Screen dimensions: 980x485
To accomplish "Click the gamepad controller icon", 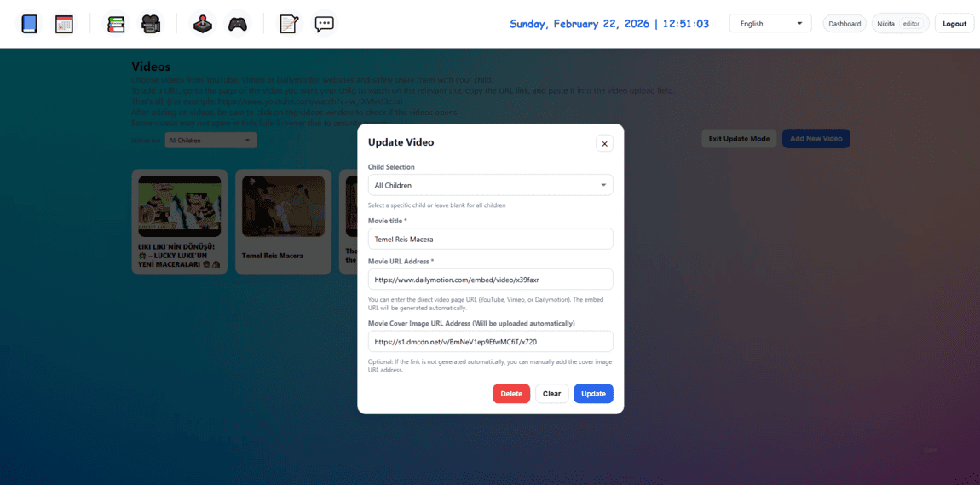I will (x=238, y=24).
